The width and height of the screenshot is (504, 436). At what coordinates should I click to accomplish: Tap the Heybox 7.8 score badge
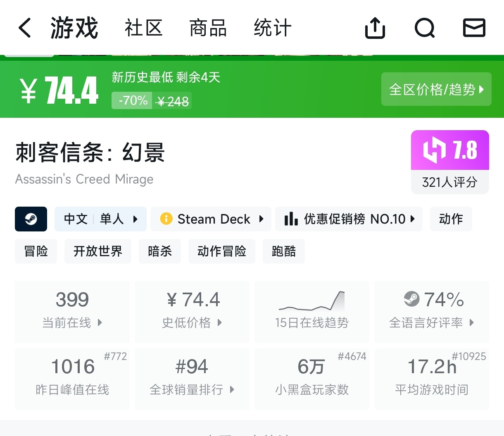point(450,162)
